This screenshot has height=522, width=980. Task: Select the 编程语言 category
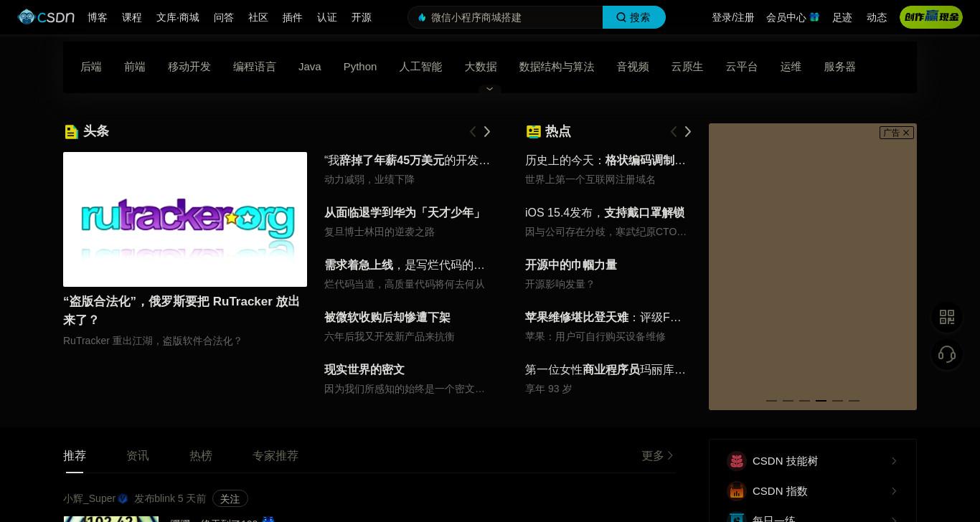pyautogui.click(x=255, y=67)
